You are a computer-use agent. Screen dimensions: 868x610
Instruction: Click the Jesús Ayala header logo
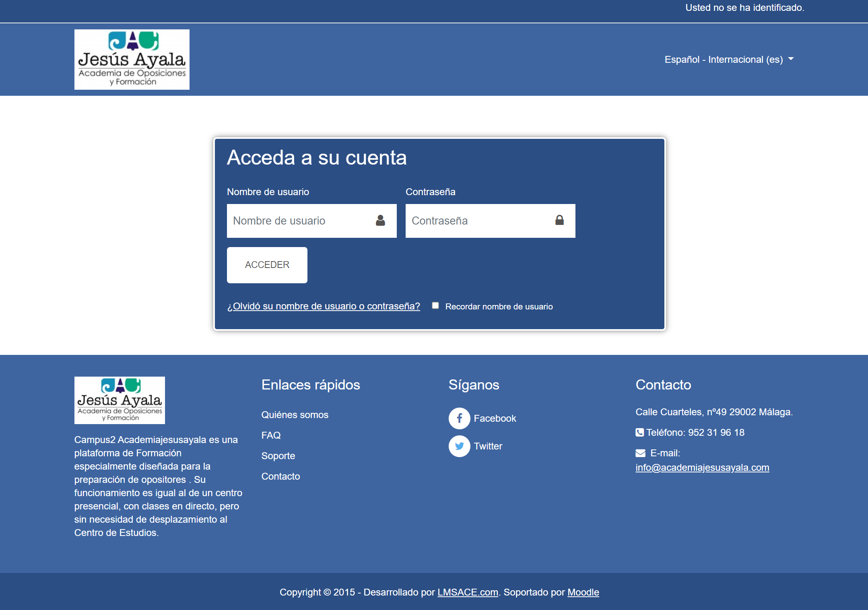tap(132, 60)
